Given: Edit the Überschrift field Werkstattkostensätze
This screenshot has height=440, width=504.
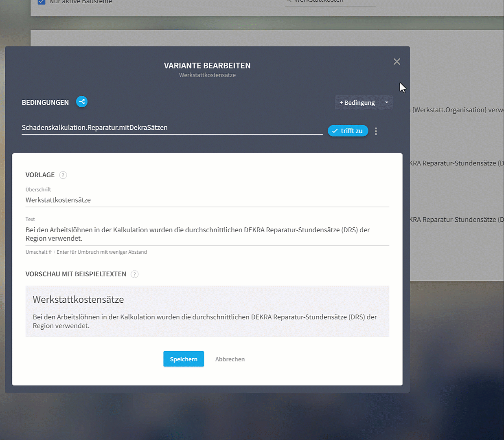Looking at the screenshot, I should pyautogui.click(x=207, y=200).
